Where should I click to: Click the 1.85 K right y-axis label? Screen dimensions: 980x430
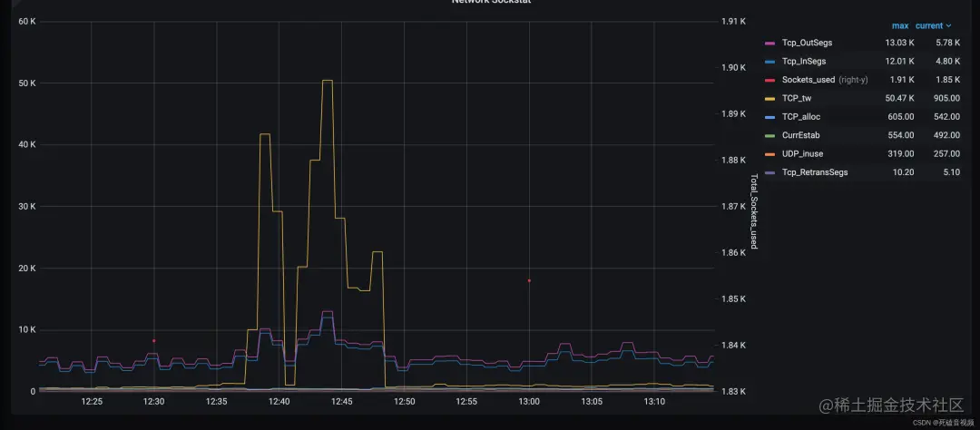(x=734, y=298)
